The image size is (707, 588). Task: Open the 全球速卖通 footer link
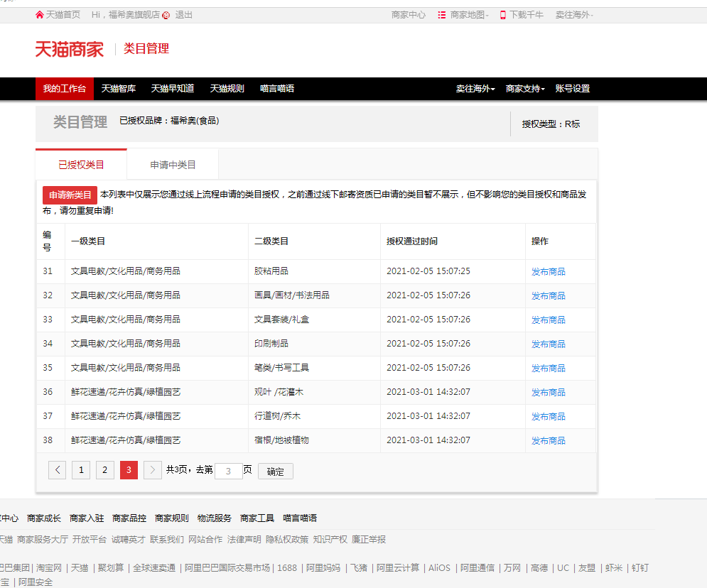click(154, 567)
